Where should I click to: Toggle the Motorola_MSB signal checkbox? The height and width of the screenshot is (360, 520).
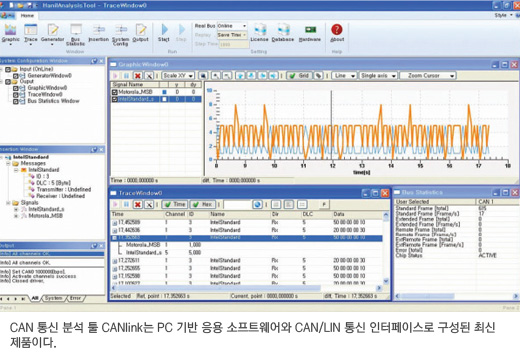(x=115, y=92)
